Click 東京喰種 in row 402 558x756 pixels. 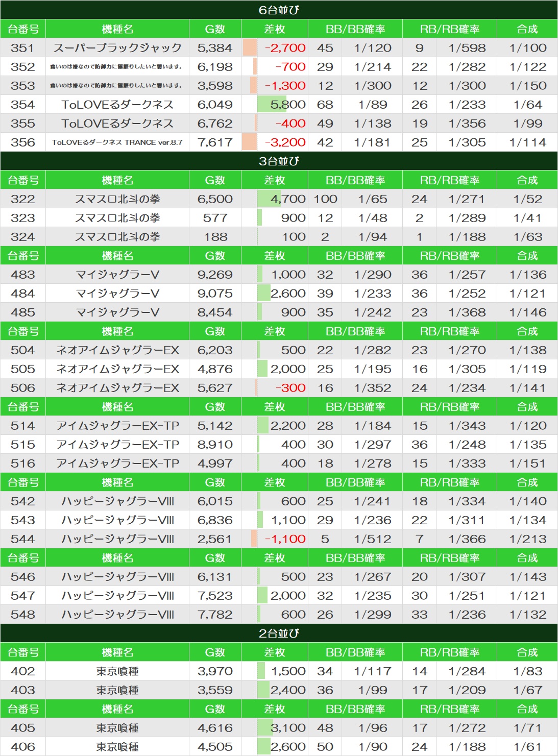coord(117,671)
